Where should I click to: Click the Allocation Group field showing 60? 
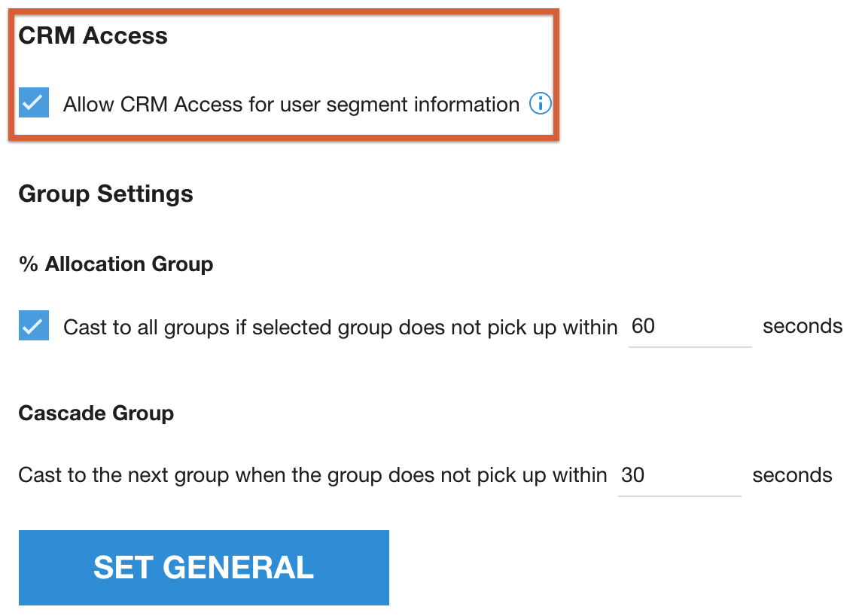pos(689,327)
